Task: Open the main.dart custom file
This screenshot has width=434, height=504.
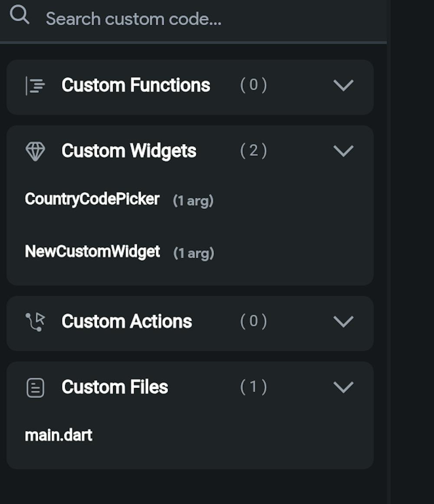Action: 59,435
